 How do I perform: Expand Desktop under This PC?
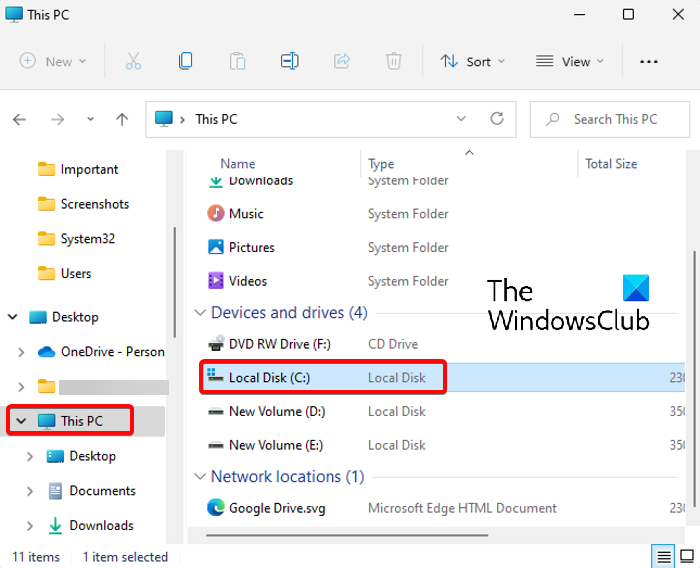(x=29, y=456)
